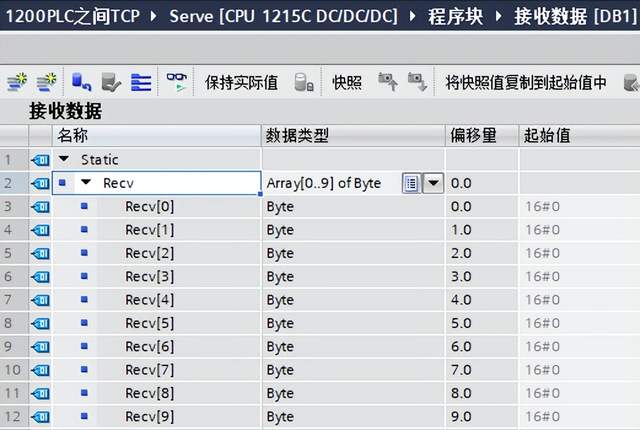Screen dimensions: 640x430
Task: Click the 保持实际值 button
Action: click(x=241, y=82)
